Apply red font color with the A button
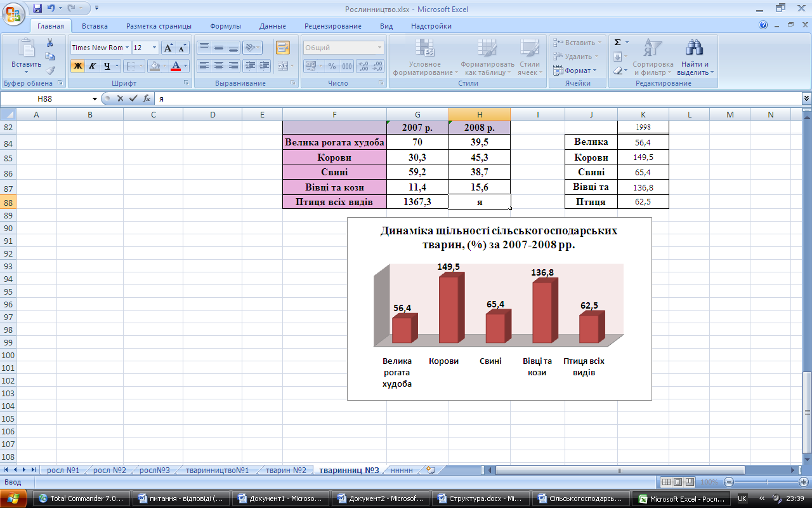 (176, 66)
